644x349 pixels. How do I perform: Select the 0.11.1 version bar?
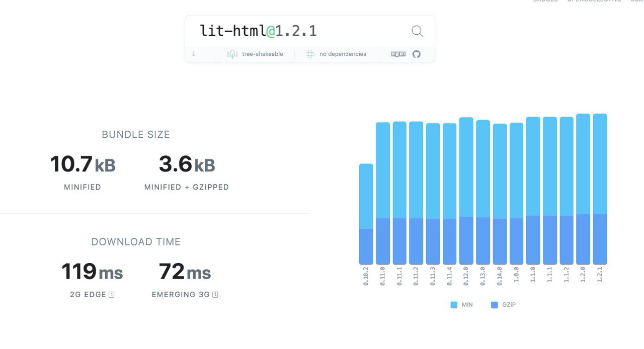pos(399,193)
